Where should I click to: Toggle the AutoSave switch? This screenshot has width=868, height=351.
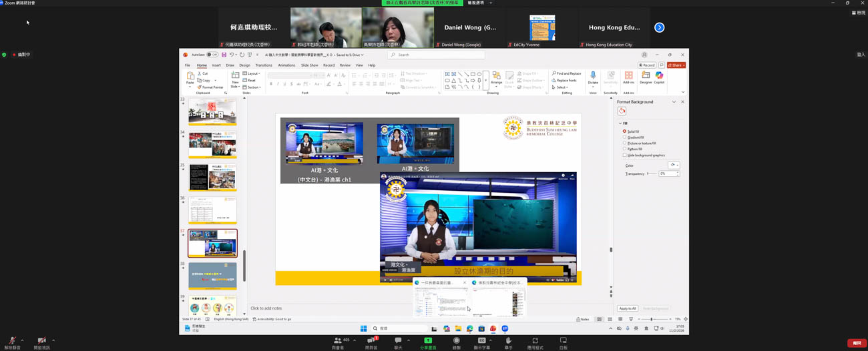212,55
